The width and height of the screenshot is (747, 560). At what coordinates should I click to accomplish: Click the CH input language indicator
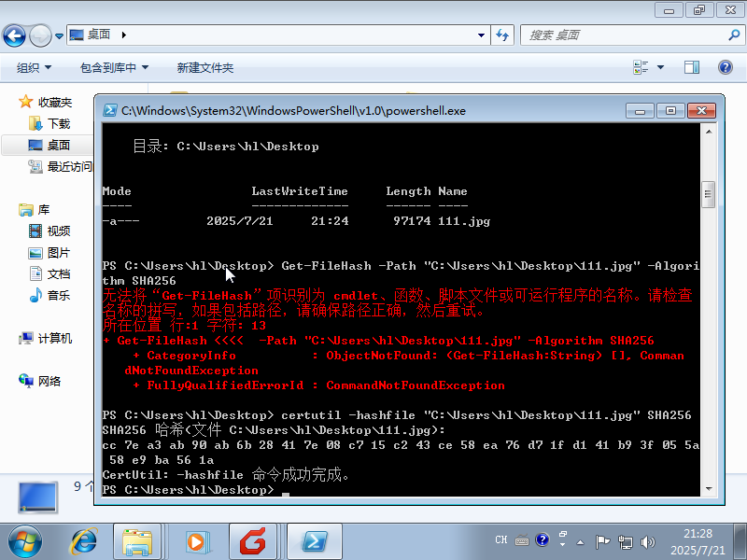point(501,540)
